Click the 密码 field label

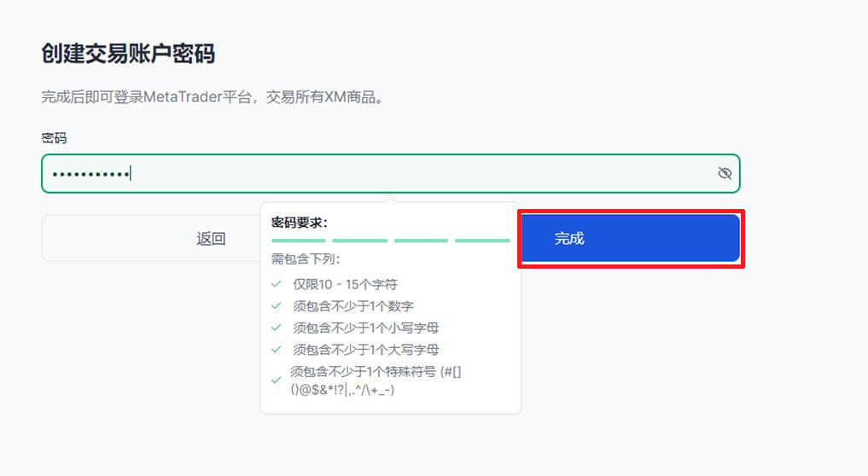[54, 138]
